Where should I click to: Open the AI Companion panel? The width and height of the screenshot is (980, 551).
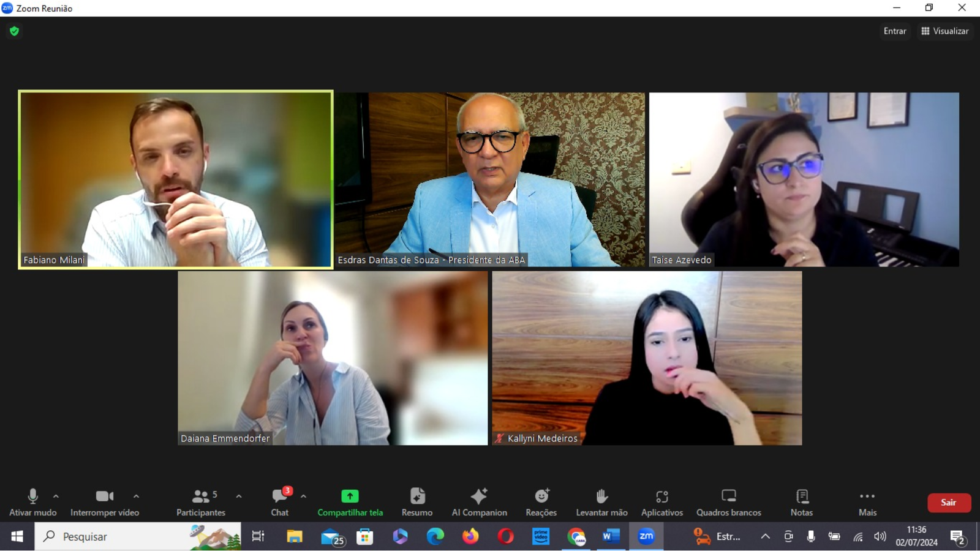pyautogui.click(x=479, y=502)
